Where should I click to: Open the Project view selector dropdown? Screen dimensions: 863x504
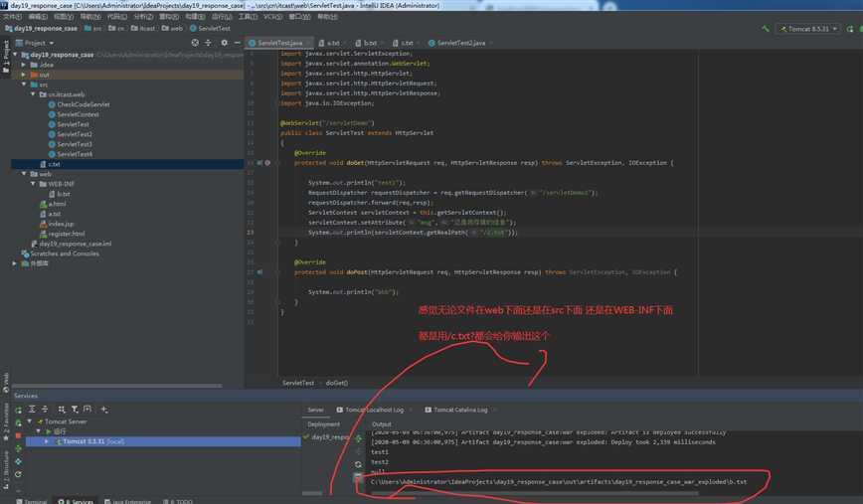(x=35, y=43)
